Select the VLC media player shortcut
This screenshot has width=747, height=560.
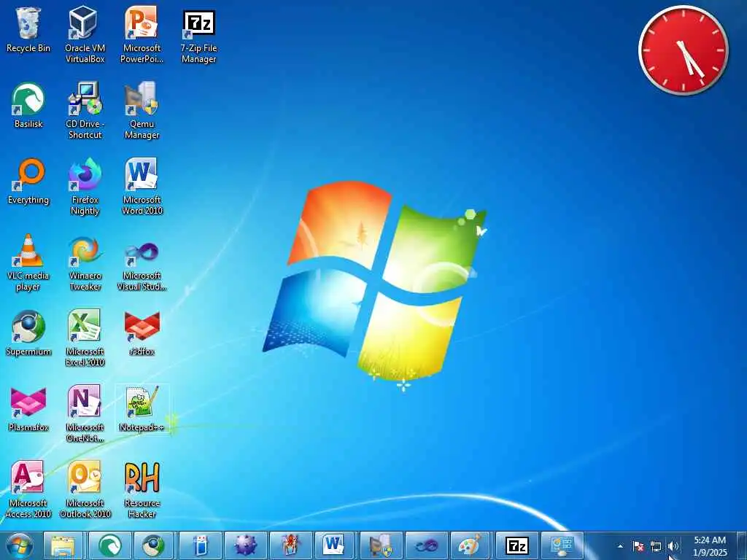click(28, 262)
